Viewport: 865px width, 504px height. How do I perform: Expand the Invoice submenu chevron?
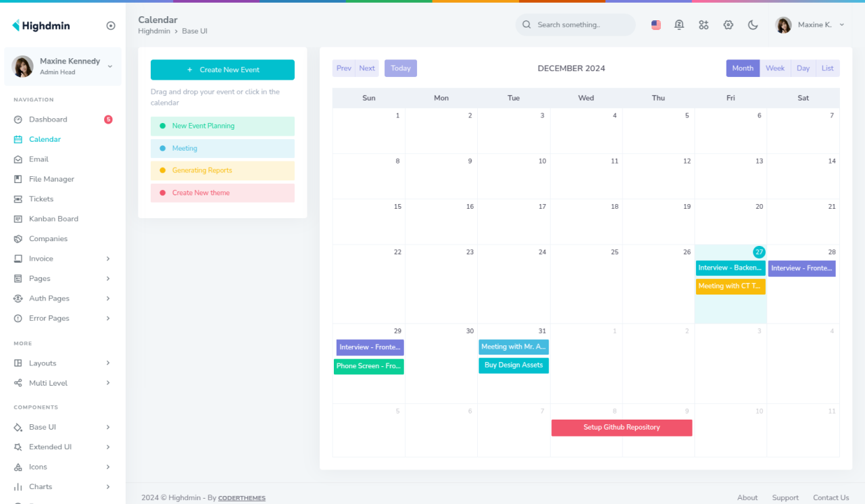(x=108, y=259)
